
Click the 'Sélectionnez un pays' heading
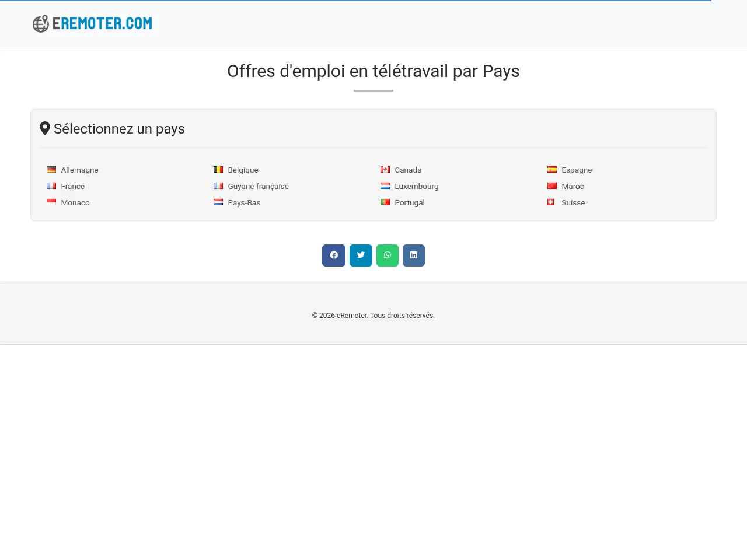pos(112,129)
